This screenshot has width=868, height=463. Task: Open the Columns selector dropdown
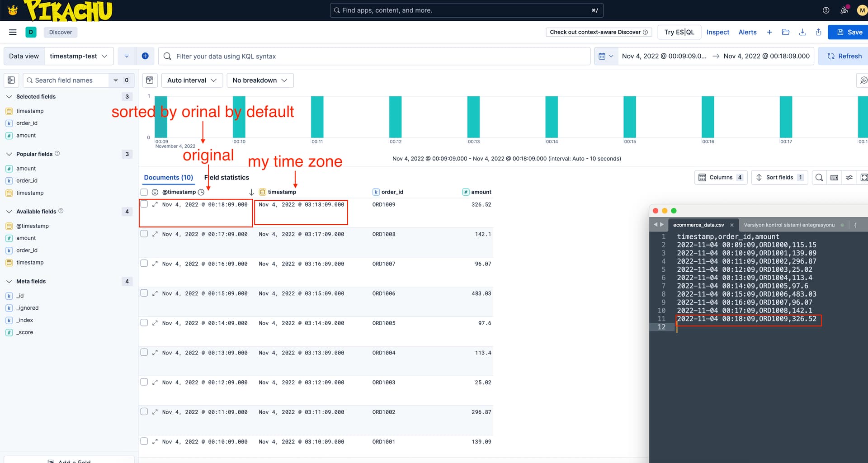721,177
